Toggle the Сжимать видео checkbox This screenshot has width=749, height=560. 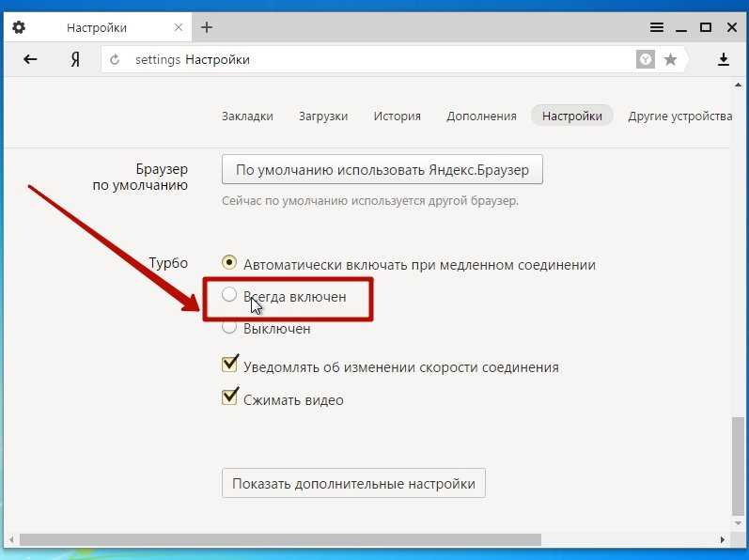tap(229, 397)
